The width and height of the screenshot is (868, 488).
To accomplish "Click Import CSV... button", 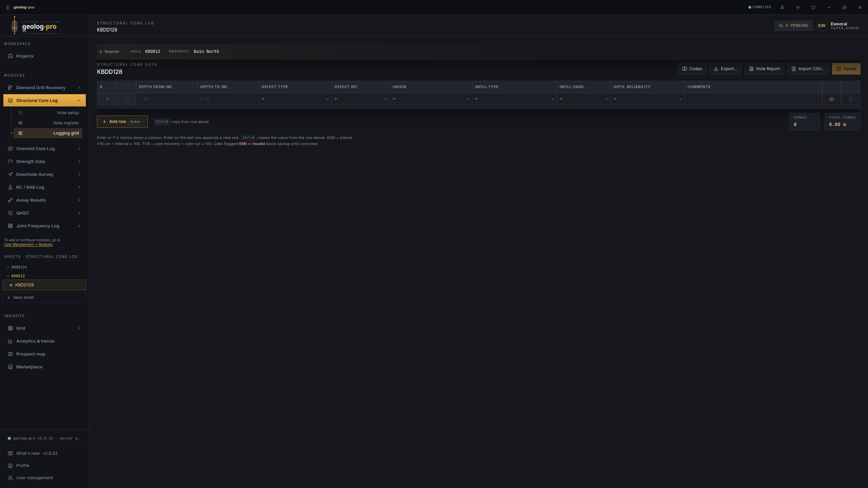I will (808, 69).
